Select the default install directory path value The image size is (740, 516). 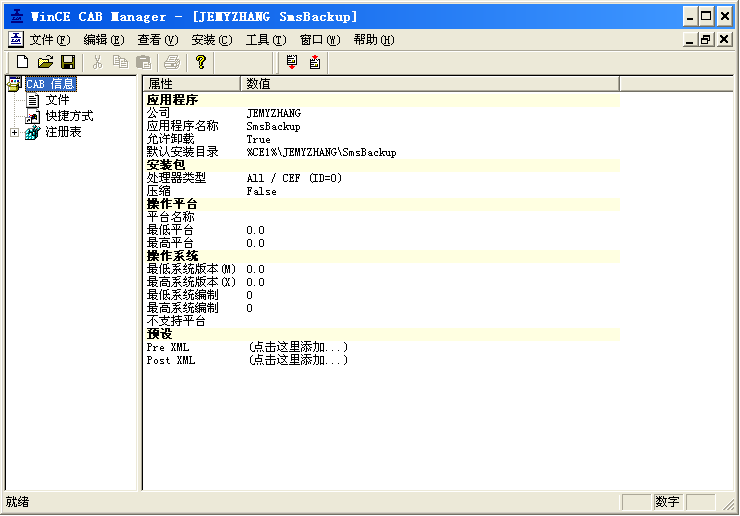click(x=321, y=152)
